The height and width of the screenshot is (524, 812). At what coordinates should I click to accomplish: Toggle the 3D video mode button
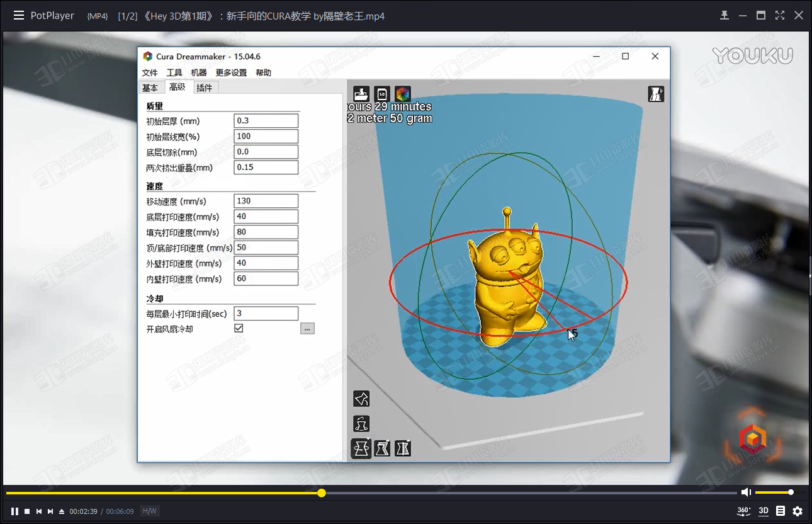tap(764, 511)
